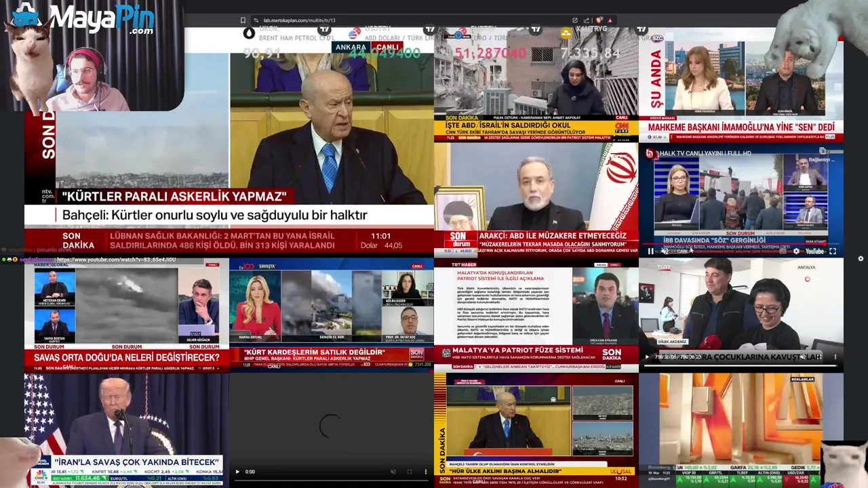The height and width of the screenshot is (488, 868).
Task: Select the NTV Bahçeli speech video tile
Action: [x=229, y=141]
